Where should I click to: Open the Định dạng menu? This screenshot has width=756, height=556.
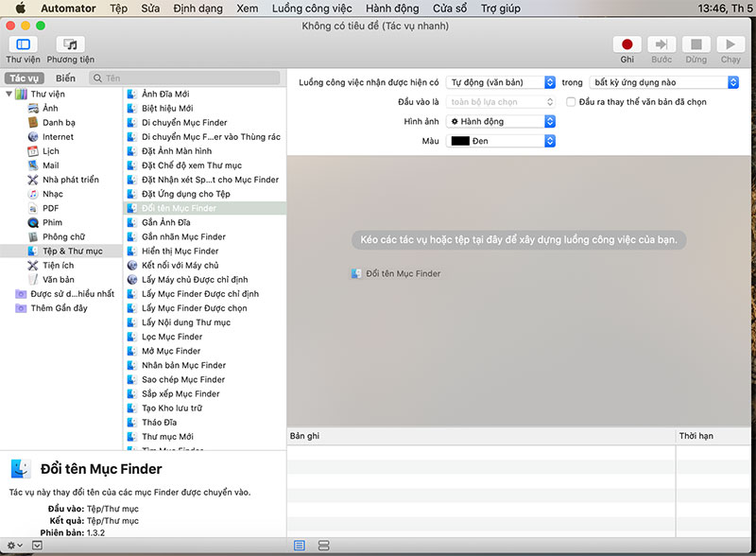[198, 9]
